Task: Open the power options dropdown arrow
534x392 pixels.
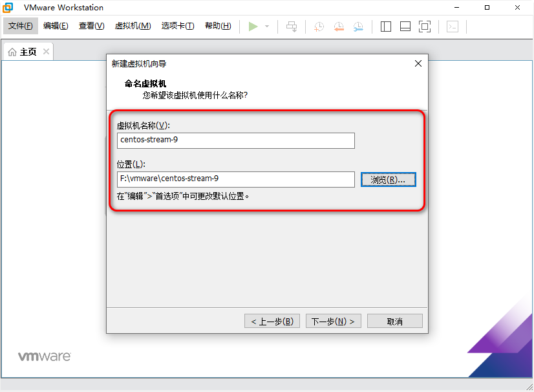Action: [x=267, y=27]
